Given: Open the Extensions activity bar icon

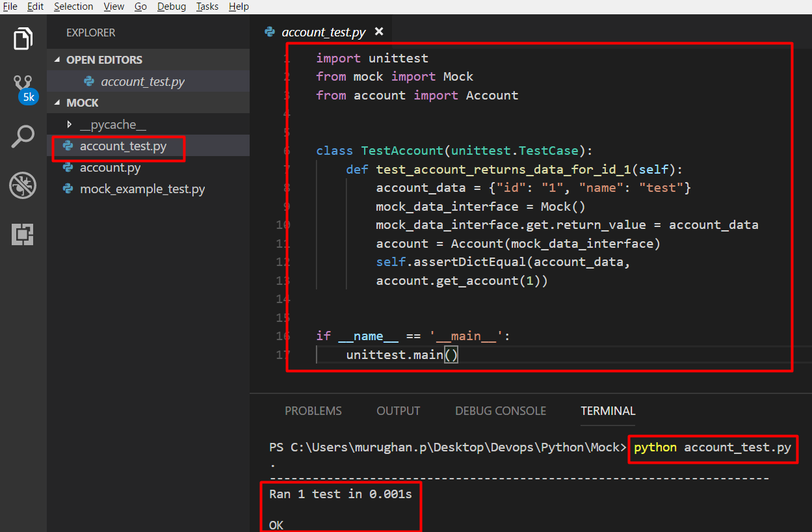Looking at the screenshot, I should point(23,234).
